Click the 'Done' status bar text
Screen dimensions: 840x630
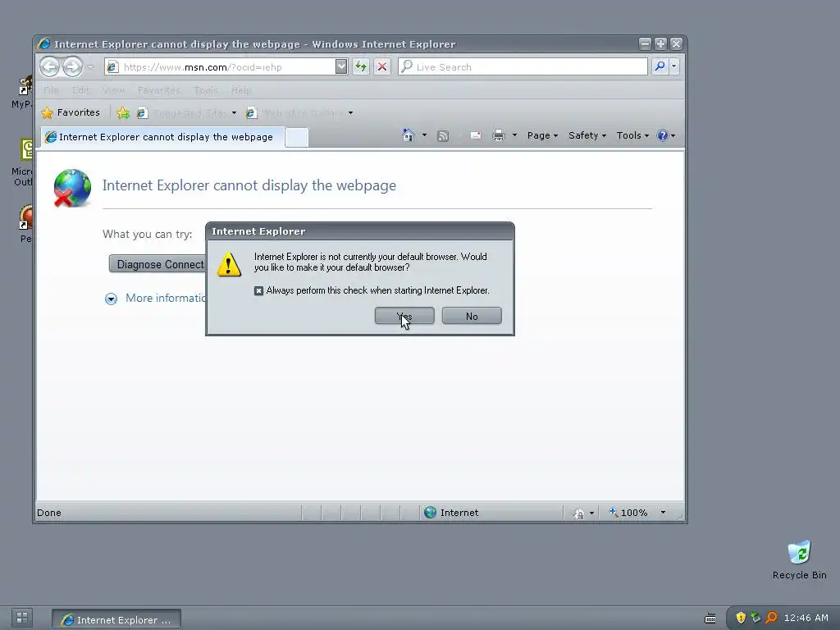(x=48, y=513)
